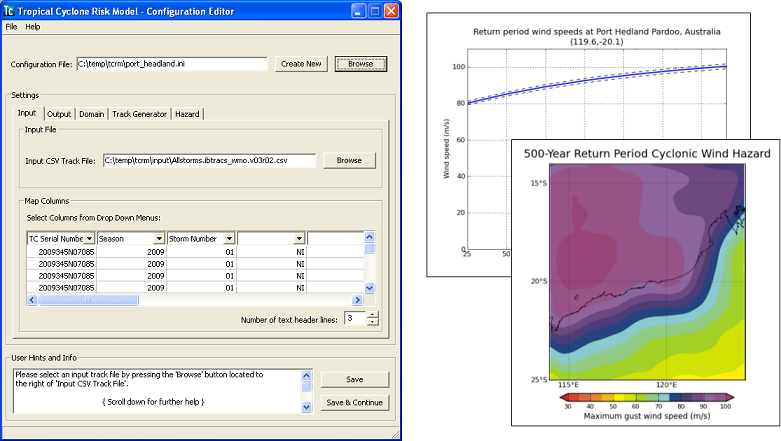Open the empty fourth column dropdown
This screenshot has height=441, width=781.
[299, 238]
